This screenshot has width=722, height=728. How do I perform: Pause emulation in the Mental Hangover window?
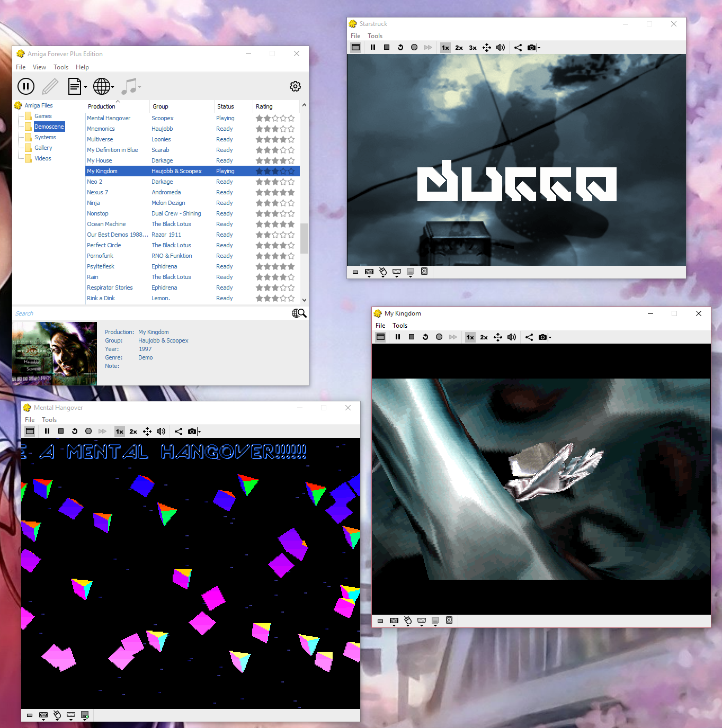tap(47, 431)
